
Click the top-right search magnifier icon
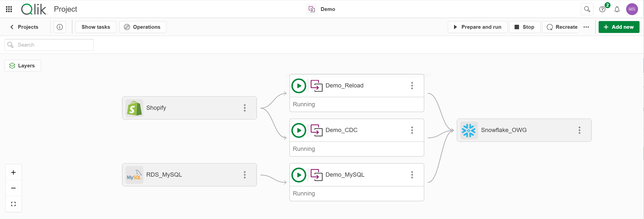(x=587, y=9)
